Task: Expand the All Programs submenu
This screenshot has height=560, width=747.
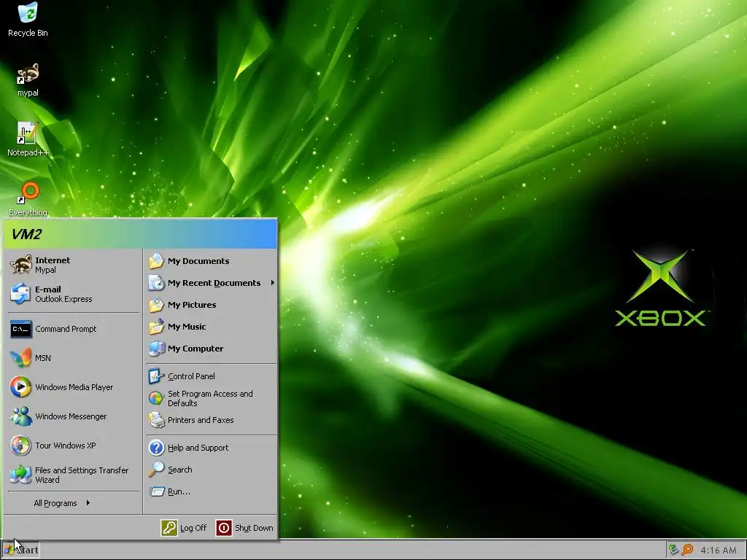Action: click(x=61, y=503)
